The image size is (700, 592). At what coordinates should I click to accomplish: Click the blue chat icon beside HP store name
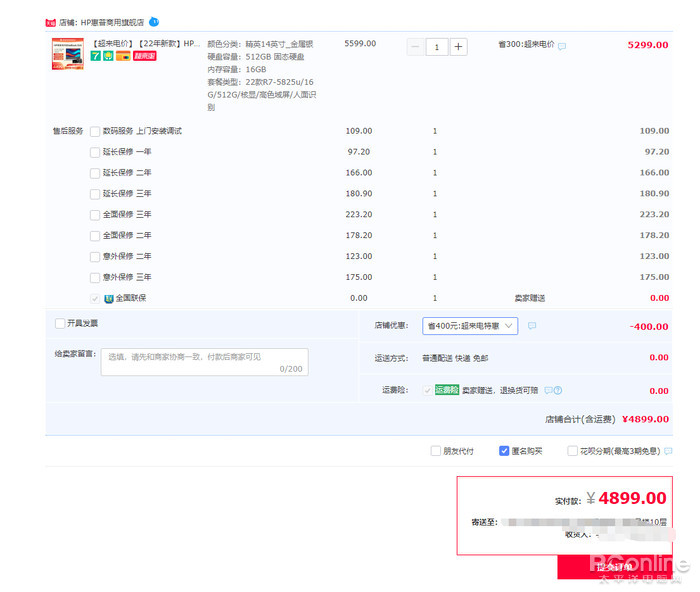(x=154, y=21)
